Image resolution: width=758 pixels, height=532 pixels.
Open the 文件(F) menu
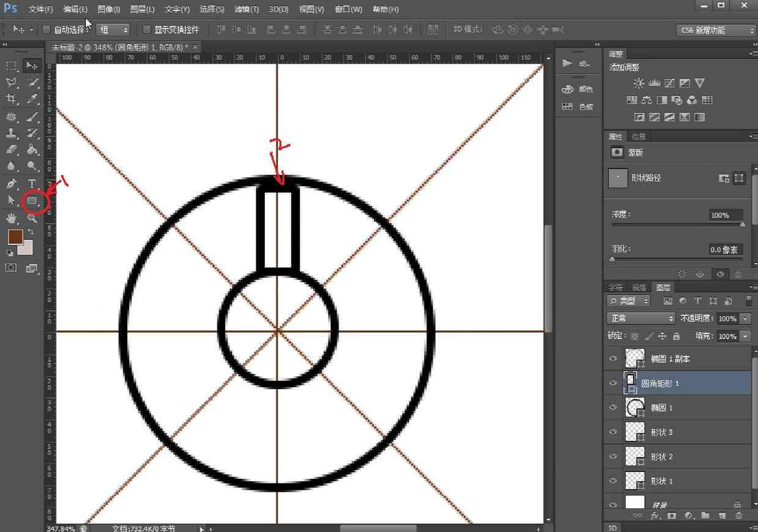point(41,9)
